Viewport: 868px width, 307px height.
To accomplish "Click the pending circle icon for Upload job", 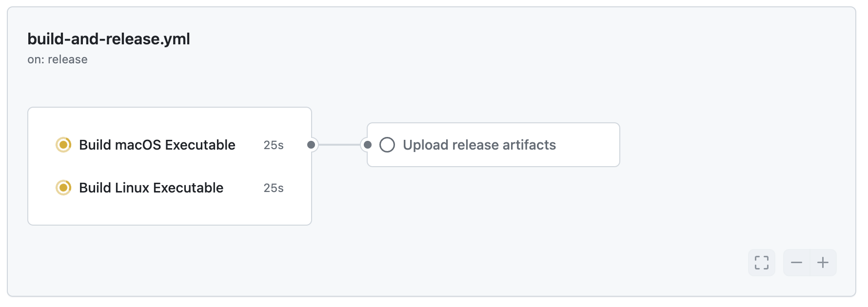I will pos(387,145).
